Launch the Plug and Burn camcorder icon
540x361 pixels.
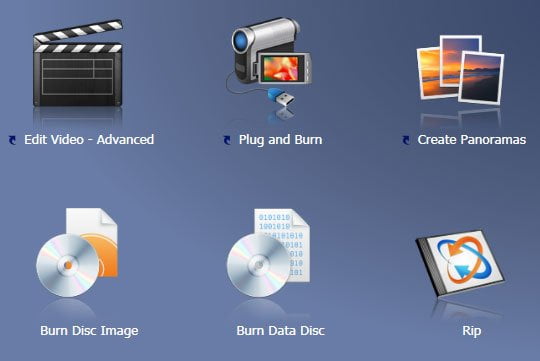[x=269, y=61]
